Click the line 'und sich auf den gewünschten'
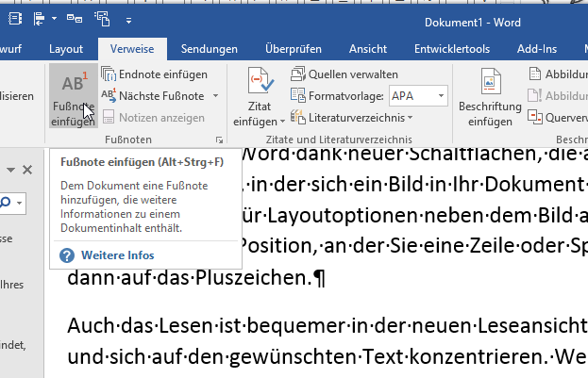 [328, 357]
